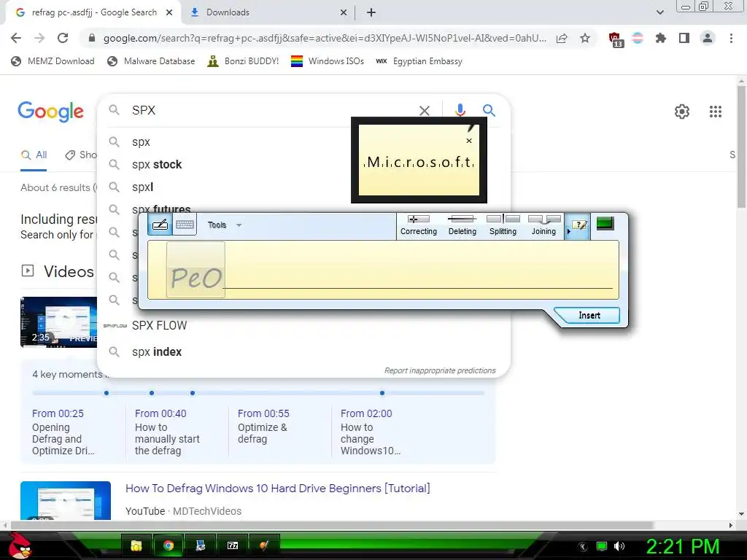Image resolution: width=747 pixels, height=560 pixels.
Task: Choose the 'SPX FLOW' suggestion
Action: (159, 326)
